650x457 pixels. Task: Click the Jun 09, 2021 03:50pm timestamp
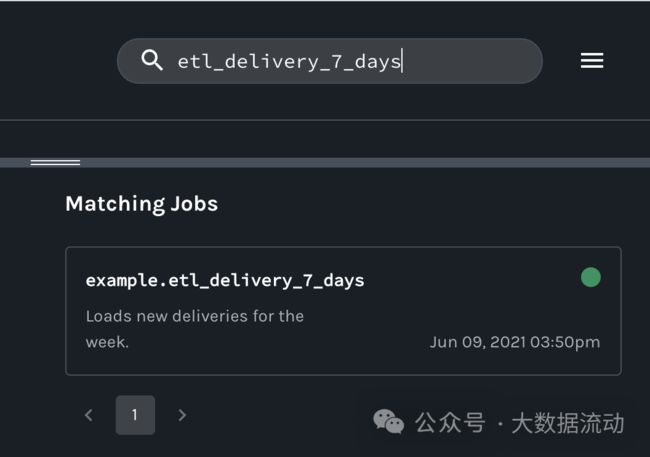coord(514,343)
